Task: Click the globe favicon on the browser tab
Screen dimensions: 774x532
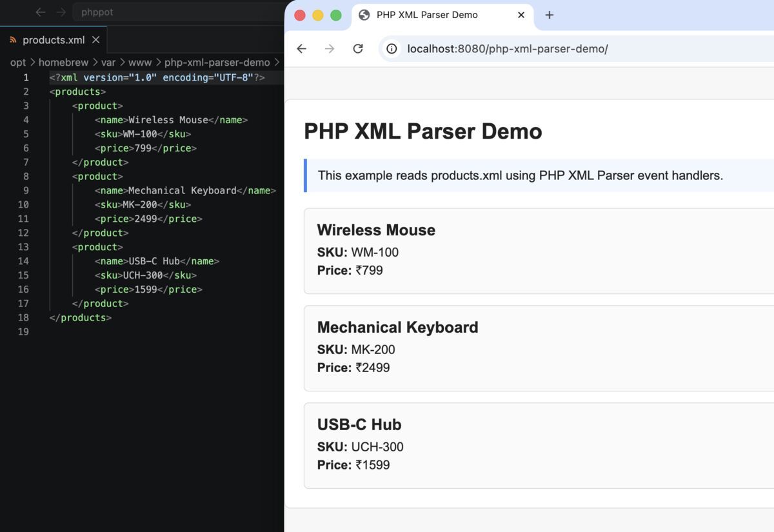Action: pos(364,15)
